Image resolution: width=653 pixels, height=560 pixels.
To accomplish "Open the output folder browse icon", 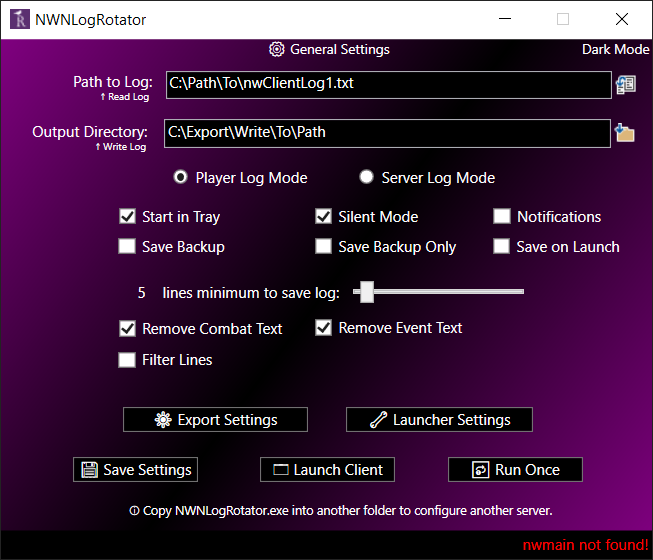I will (x=624, y=133).
